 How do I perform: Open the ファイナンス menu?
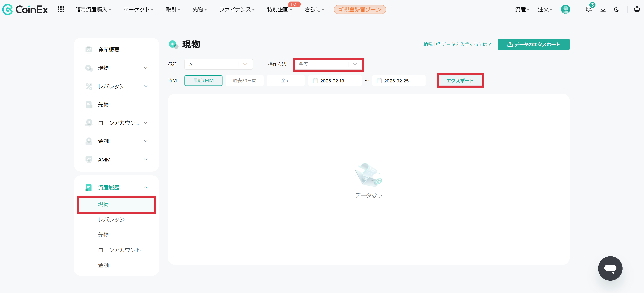coord(237,9)
